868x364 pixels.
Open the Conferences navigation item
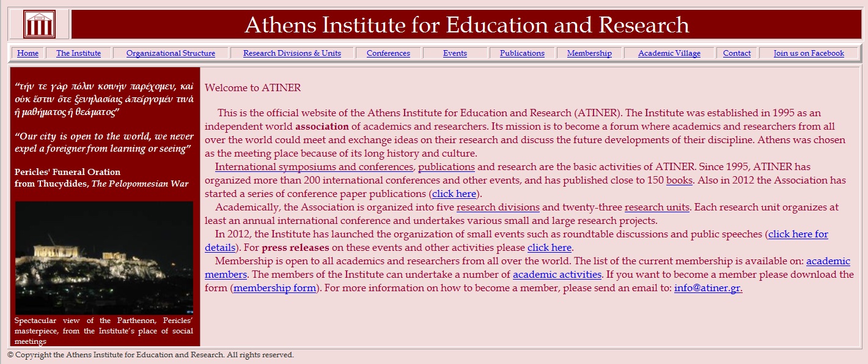tap(388, 53)
